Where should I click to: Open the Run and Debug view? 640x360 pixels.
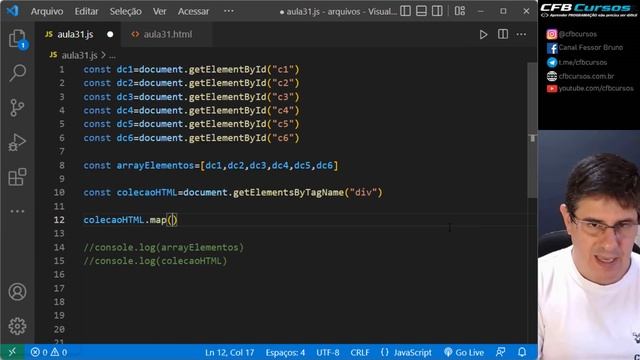coord(17,142)
